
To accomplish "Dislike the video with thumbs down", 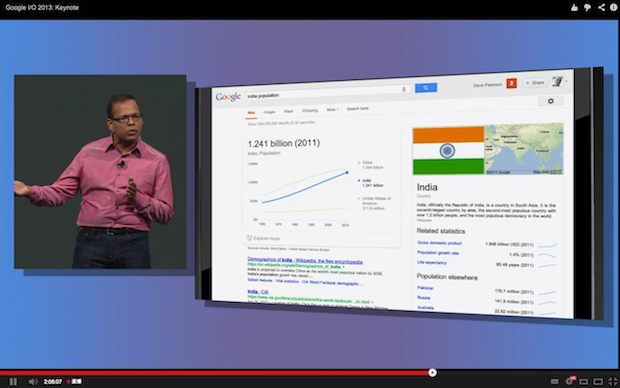I will (x=588, y=7).
